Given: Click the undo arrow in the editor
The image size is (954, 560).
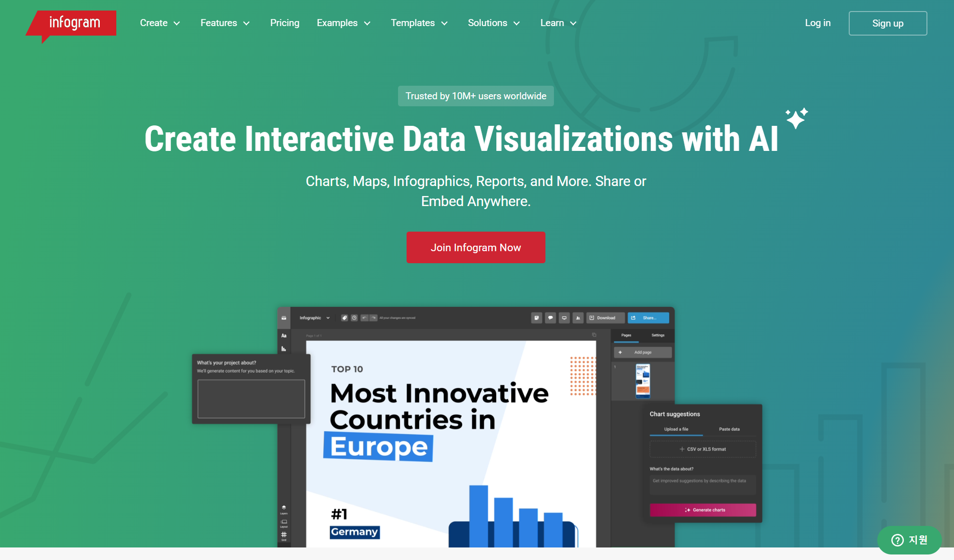Looking at the screenshot, I should tap(364, 318).
